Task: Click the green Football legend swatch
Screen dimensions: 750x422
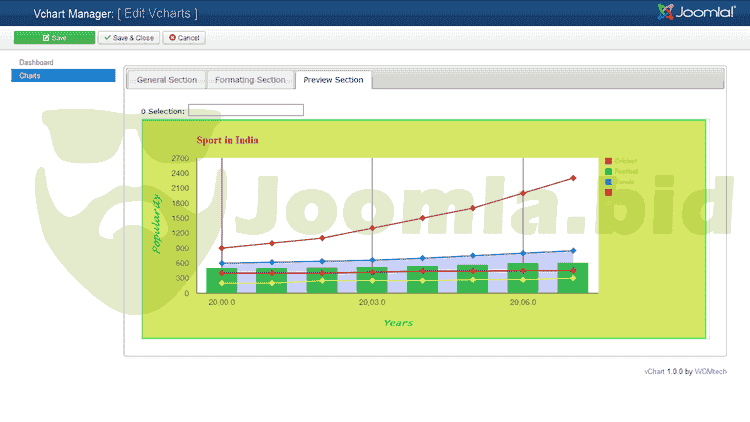Action: (608, 172)
